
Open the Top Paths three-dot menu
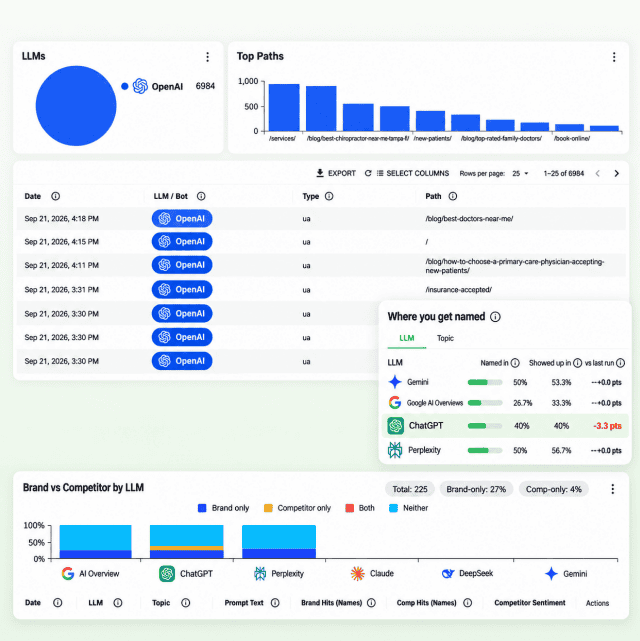[614, 57]
